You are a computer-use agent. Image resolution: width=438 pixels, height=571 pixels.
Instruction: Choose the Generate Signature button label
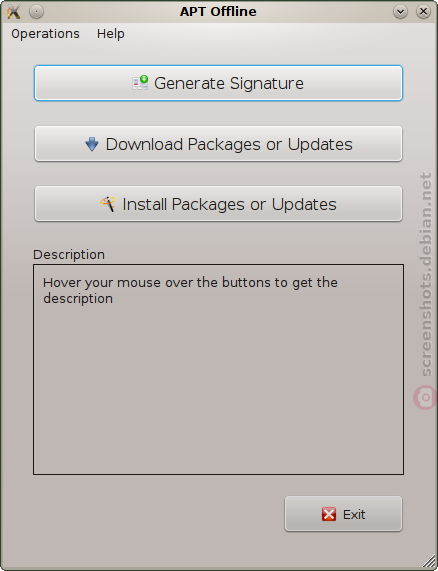[x=229, y=83]
